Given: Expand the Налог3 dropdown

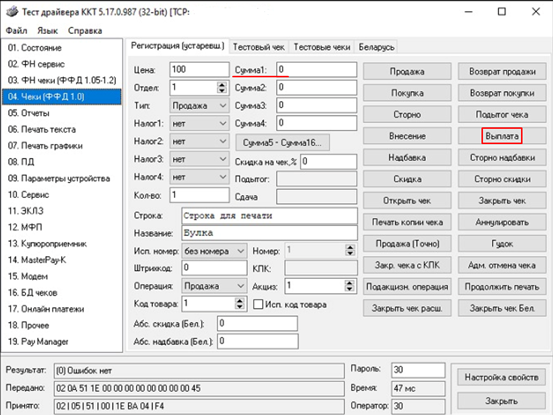Looking at the screenshot, I should [199, 159].
